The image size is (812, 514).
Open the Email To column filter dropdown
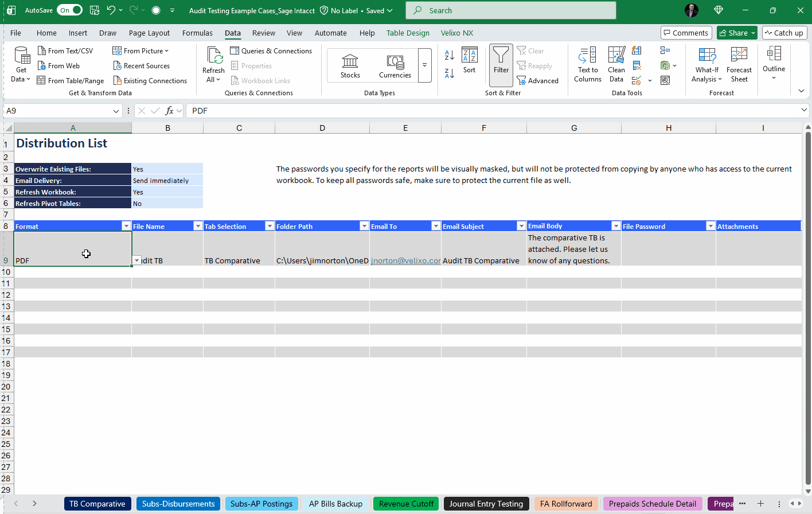[436, 225]
